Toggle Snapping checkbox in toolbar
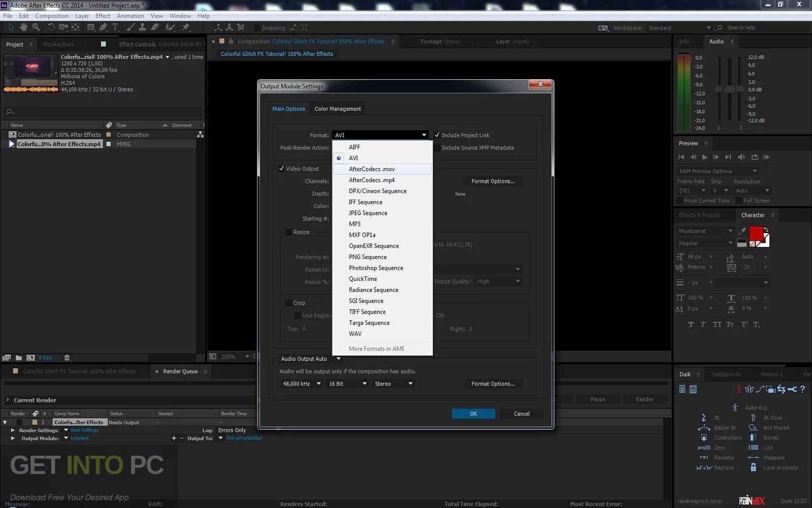 [257, 28]
